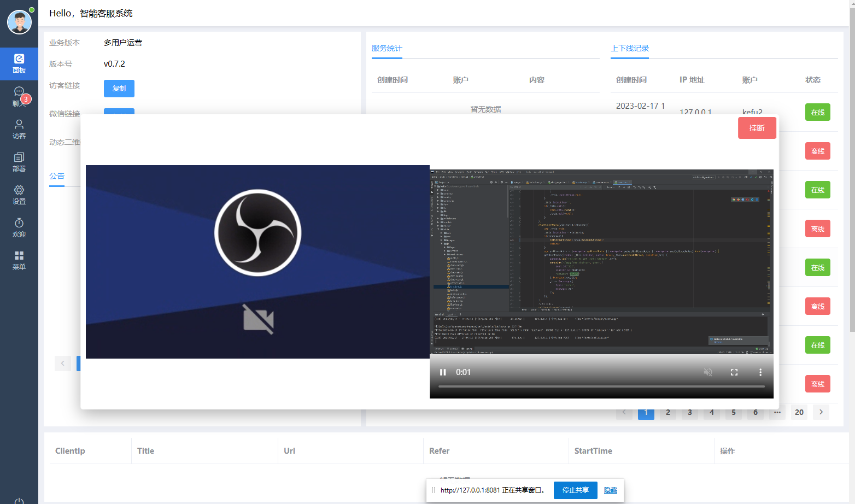
Task: Open the 设置 settings section
Action: coord(19,195)
